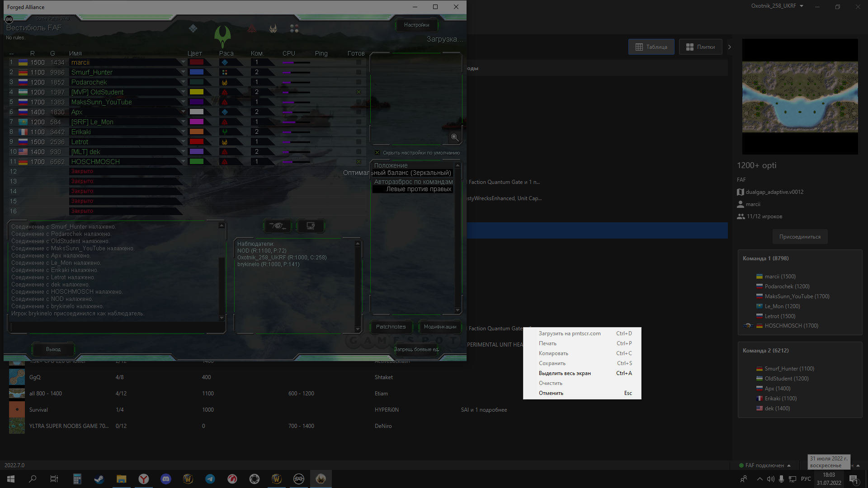Click the Модификации button
Viewport: 868px width, 488px height.
point(440,327)
